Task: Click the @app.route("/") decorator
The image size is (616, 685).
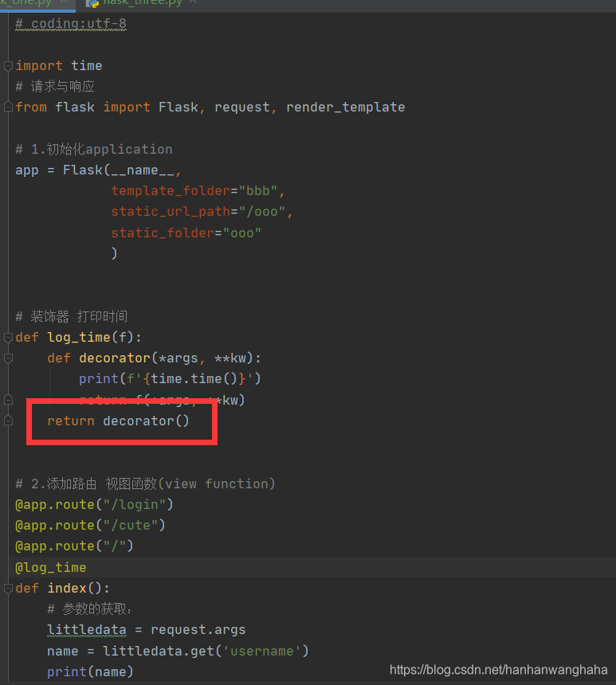Action: (x=74, y=546)
